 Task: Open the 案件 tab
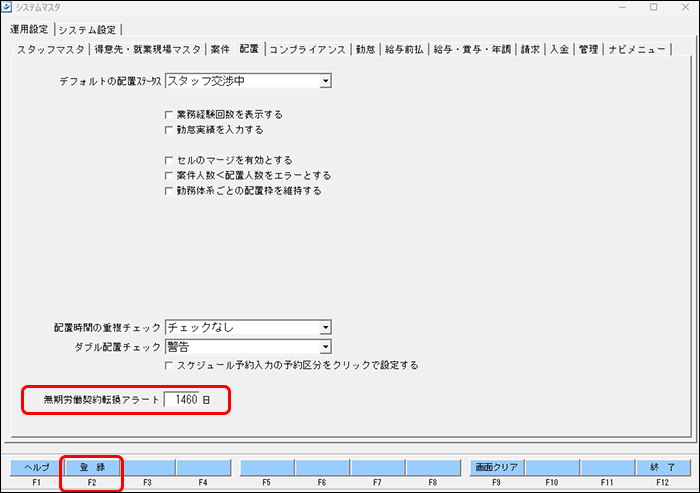[220, 49]
